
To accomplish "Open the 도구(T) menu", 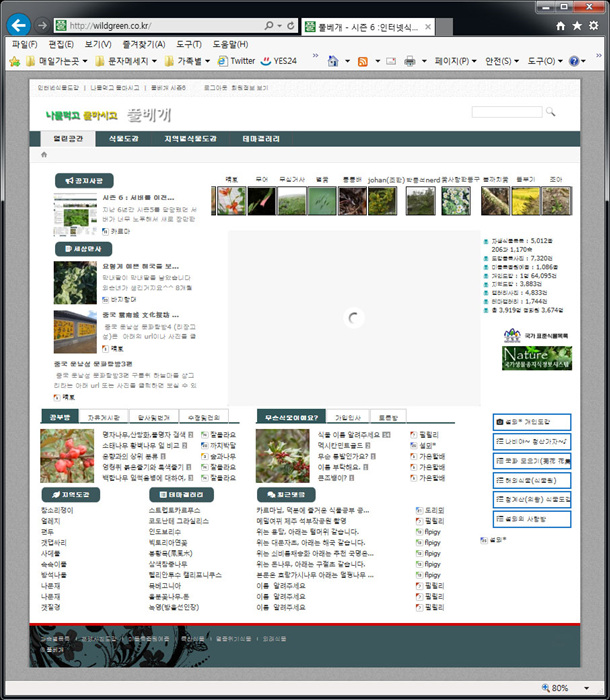I will pos(188,44).
